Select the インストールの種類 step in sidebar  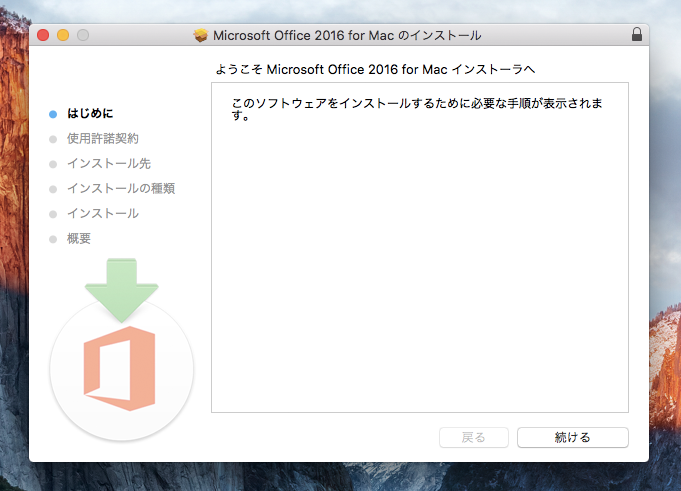pos(121,188)
